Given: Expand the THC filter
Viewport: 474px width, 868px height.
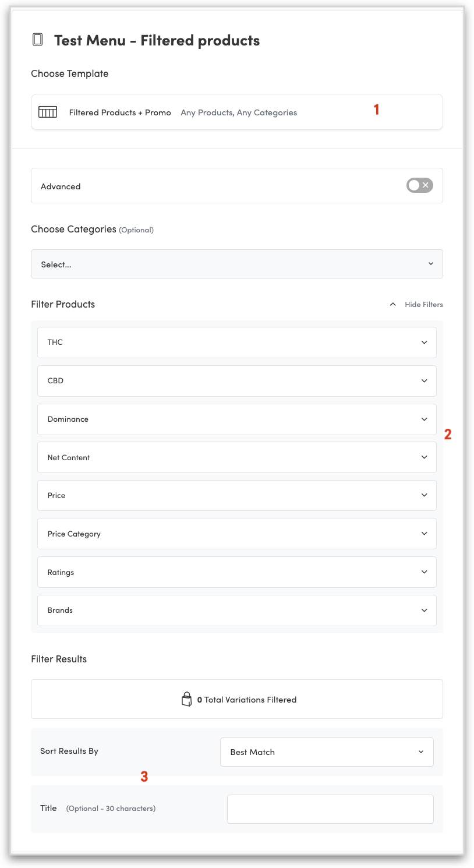Looking at the screenshot, I should [x=236, y=343].
